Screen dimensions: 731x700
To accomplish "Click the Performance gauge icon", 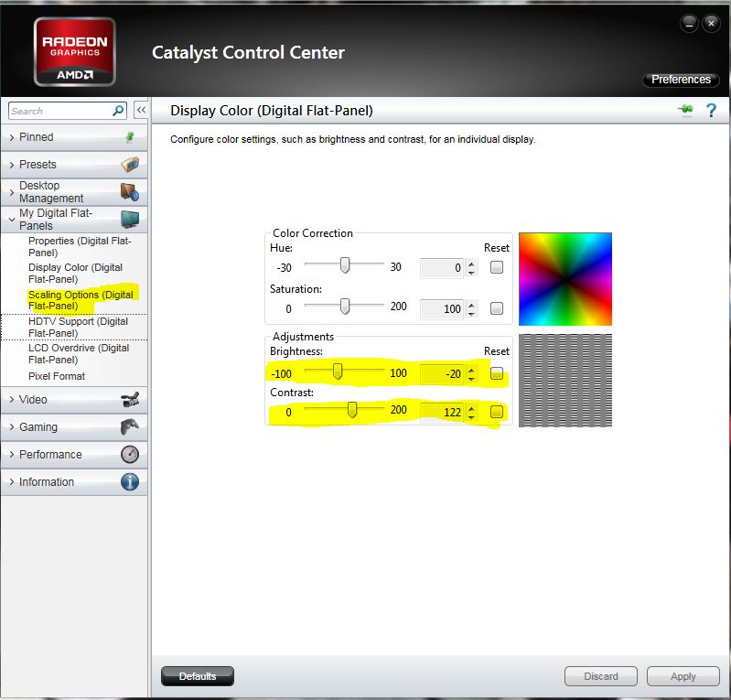I will pyautogui.click(x=130, y=454).
